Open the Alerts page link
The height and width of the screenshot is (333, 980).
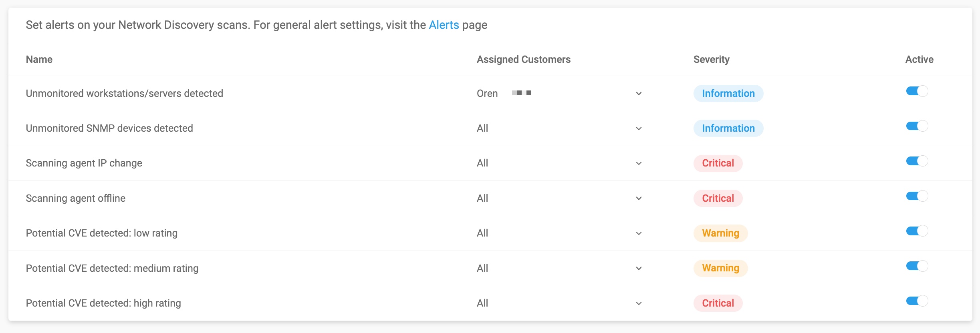point(444,25)
